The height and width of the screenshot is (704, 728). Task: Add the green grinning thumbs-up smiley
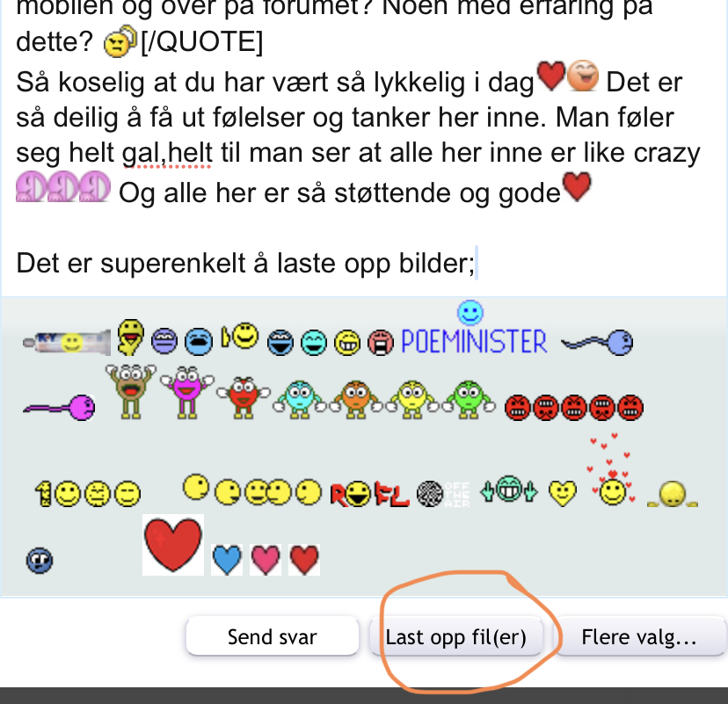(509, 490)
